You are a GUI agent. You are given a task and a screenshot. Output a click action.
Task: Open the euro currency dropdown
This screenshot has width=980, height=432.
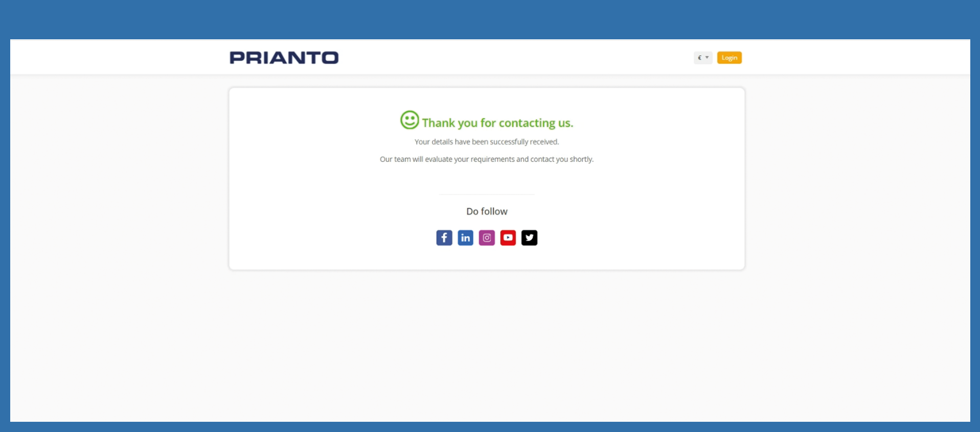tap(703, 58)
